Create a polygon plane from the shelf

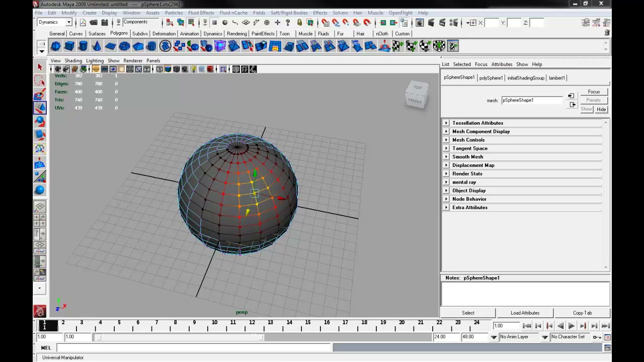tap(110, 46)
